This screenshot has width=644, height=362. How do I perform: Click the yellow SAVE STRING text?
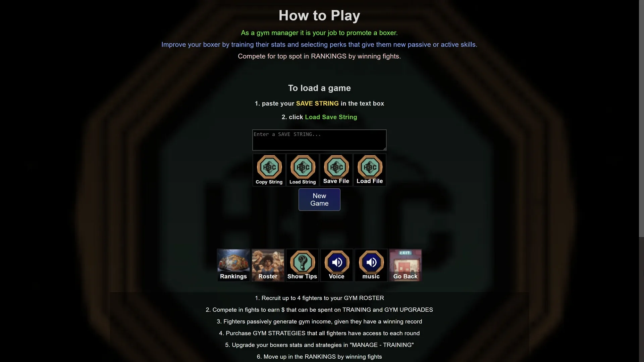click(317, 104)
